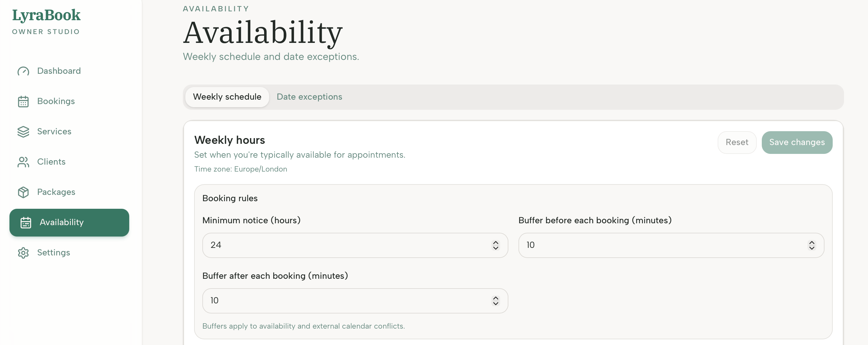Click the LyraBook logo

point(46,15)
